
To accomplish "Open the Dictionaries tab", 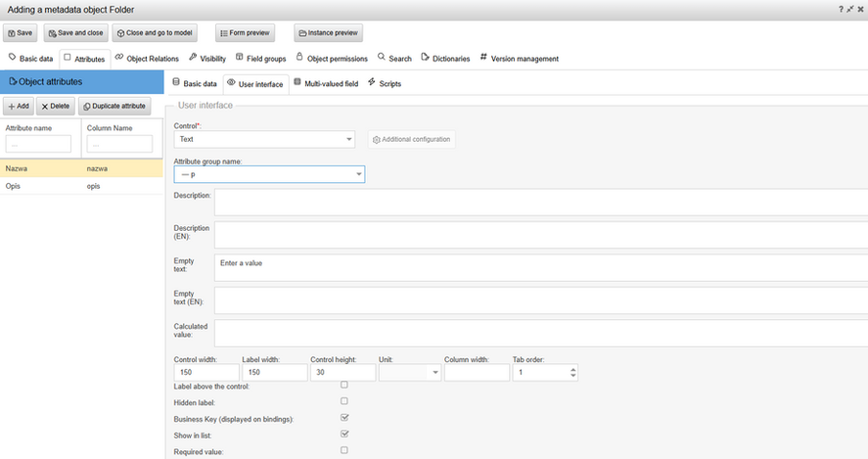I will point(445,58).
